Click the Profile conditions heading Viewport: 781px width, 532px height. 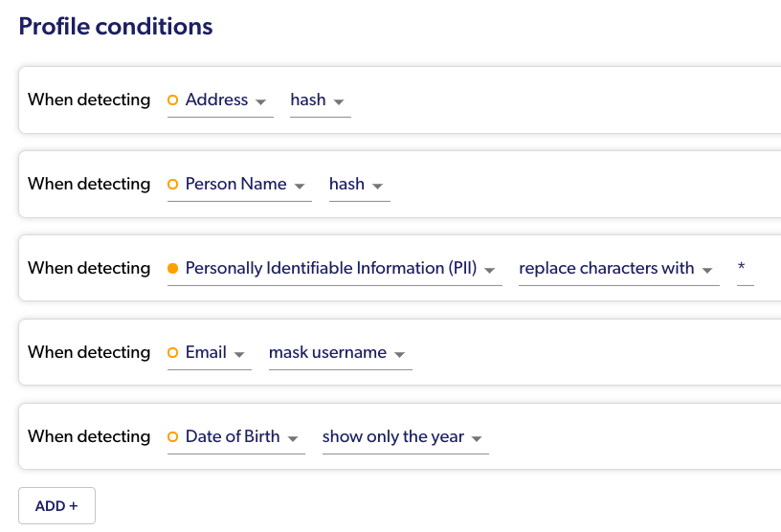point(116,26)
